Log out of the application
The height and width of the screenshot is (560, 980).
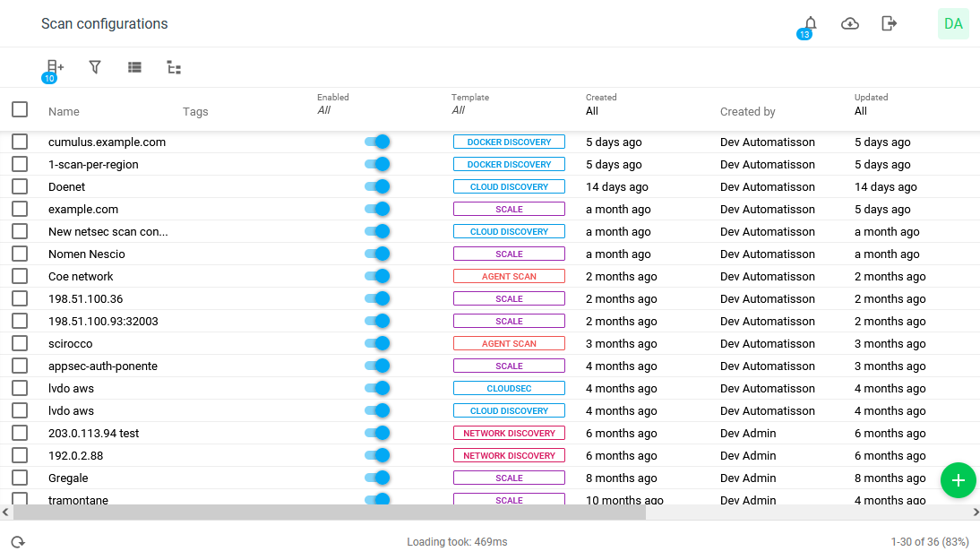tap(889, 23)
